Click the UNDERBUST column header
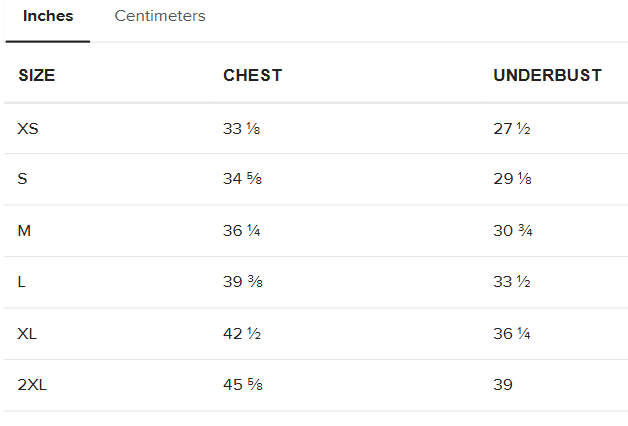This screenshot has height=426, width=628. pyautogui.click(x=547, y=75)
